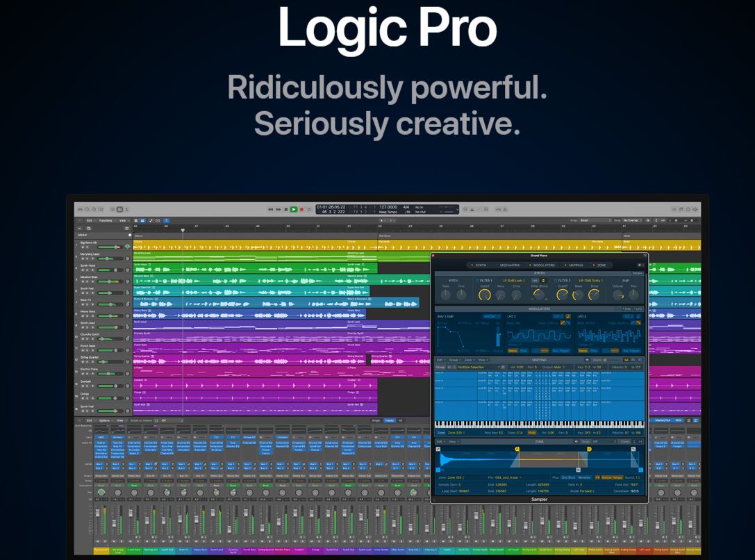Open the Loop Browser icon
755x560 pixels.
click(x=688, y=209)
